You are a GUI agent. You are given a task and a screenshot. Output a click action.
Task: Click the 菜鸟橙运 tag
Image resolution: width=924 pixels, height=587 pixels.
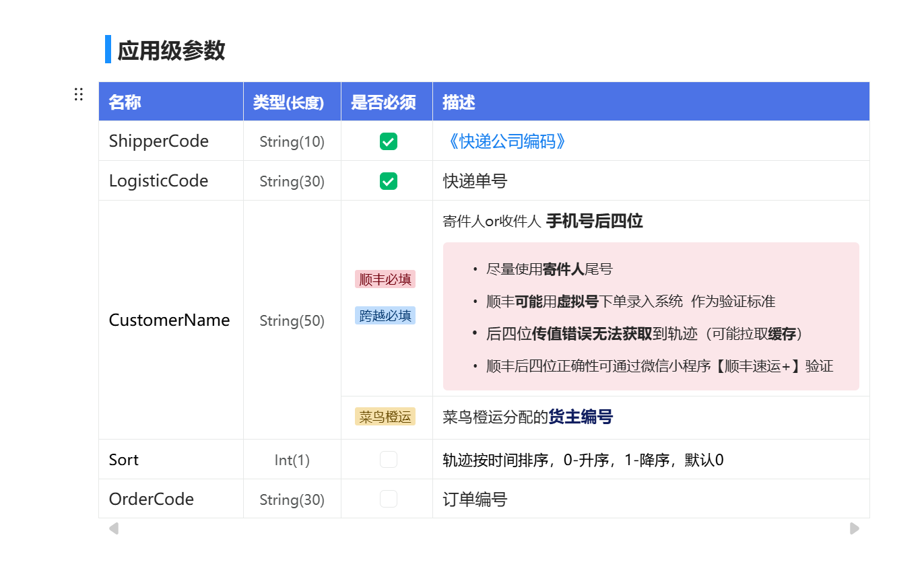click(x=385, y=417)
